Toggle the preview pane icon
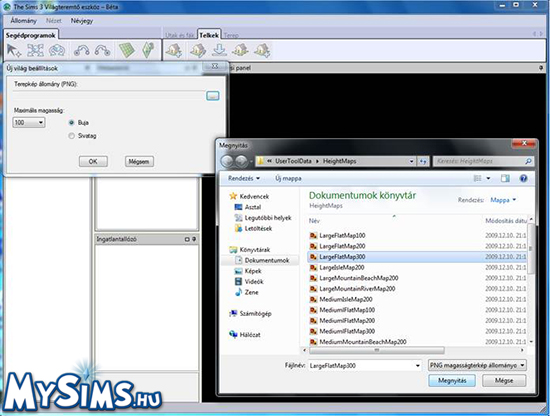This screenshot has width=550, height=416. coord(505,179)
